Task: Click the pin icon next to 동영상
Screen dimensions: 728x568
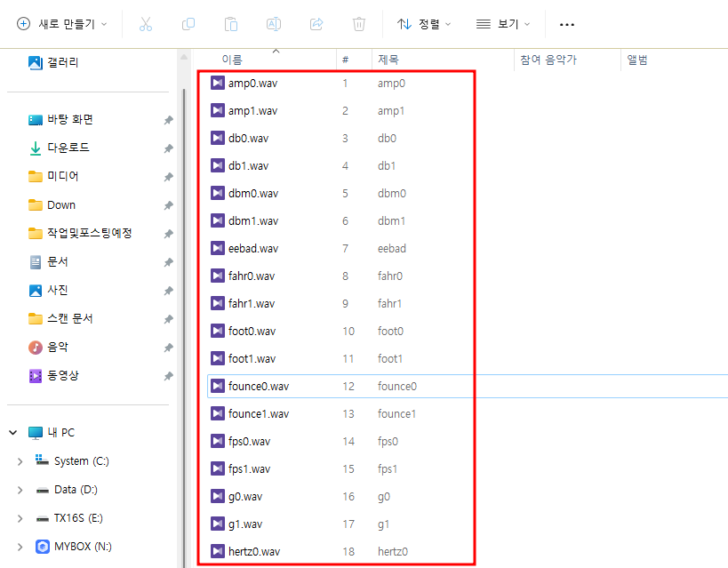Action: tap(169, 376)
